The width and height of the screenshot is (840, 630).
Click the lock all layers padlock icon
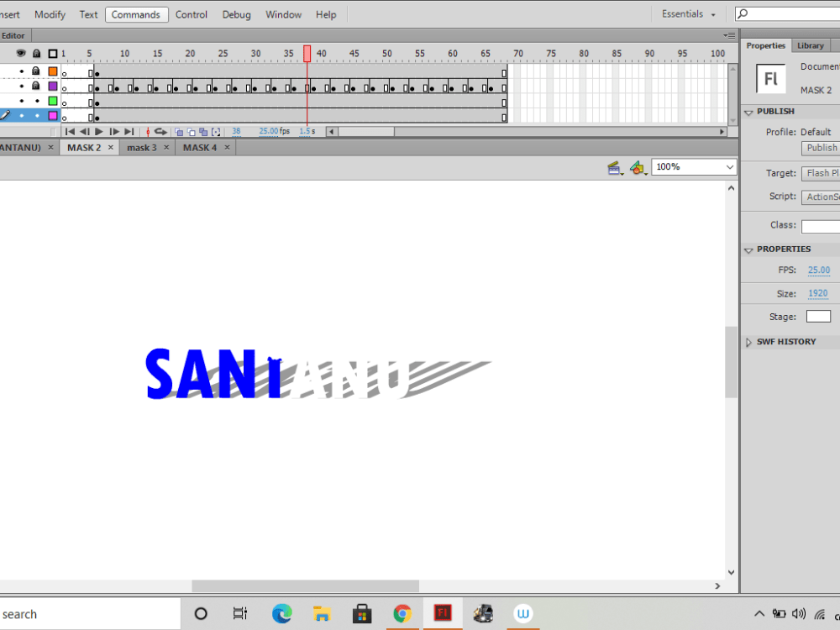[x=36, y=53]
